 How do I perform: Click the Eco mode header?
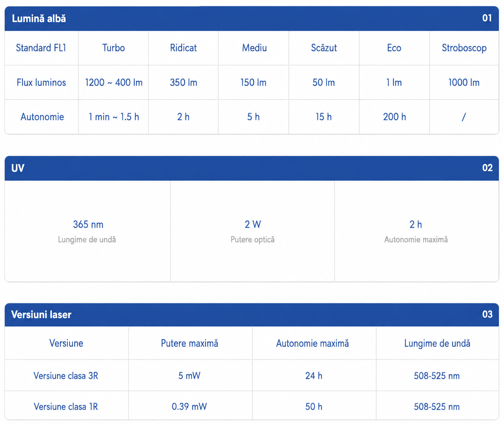tap(394, 48)
